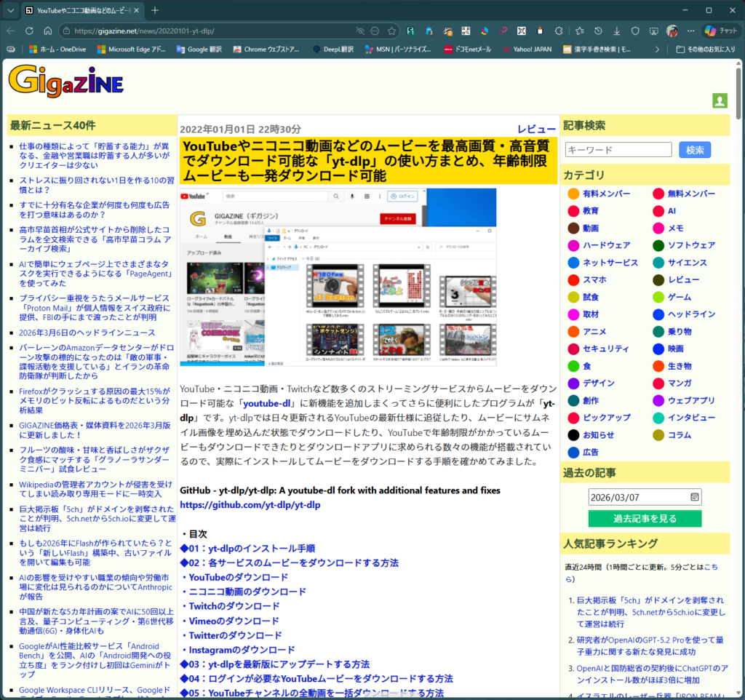Open the Copilot chat button

coord(721,31)
